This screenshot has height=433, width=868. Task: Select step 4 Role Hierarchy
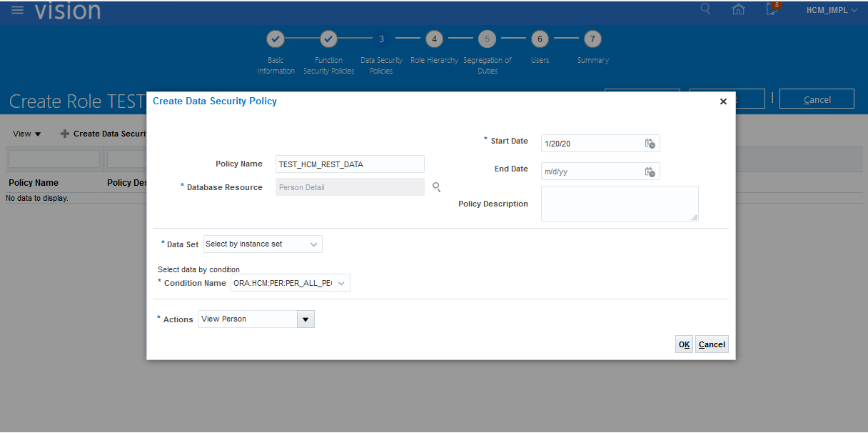(x=434, y=39)
